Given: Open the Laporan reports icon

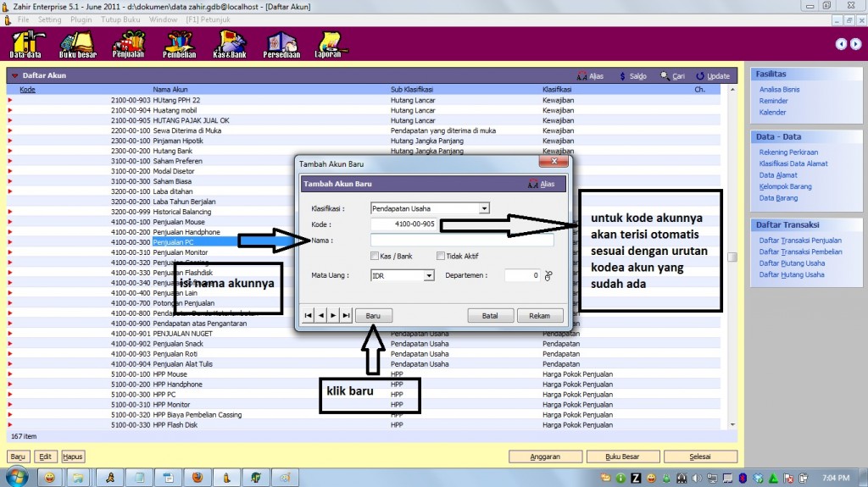Looking at the screenshot, I should click(330, 43).
